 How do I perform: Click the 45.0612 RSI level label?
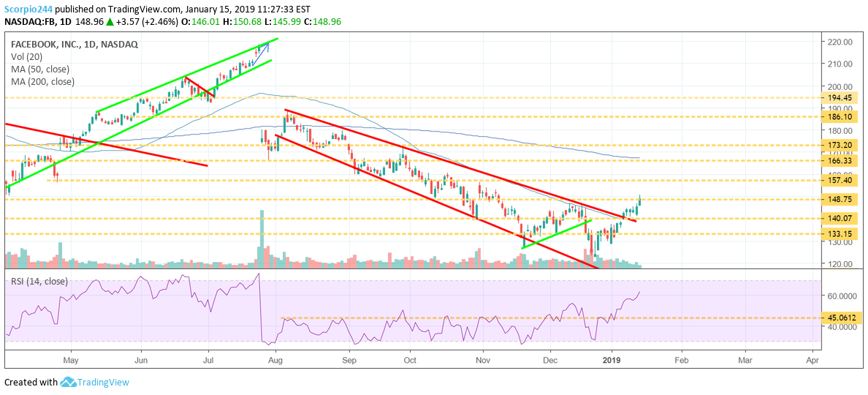(x=842, y=317)
